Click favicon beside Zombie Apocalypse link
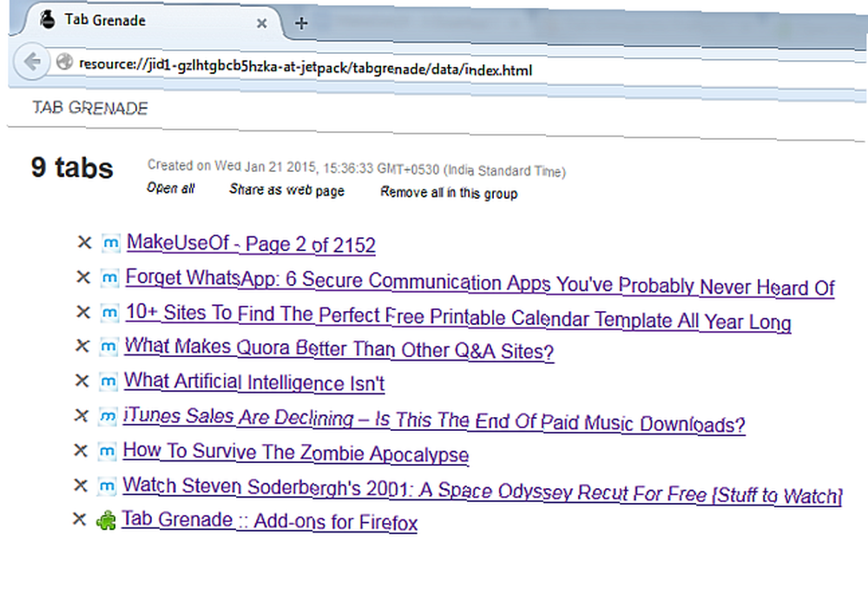Screen dimensions: 868x589 pyautogui.click(x=107, y=452)
